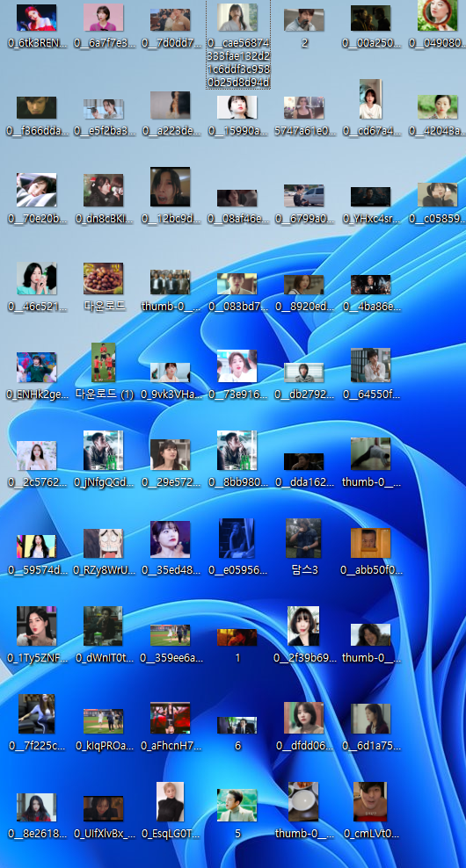This screenshot has height=868, width=466.
Task: Select the desktop file 0__29e572
Action: (170, 455)
